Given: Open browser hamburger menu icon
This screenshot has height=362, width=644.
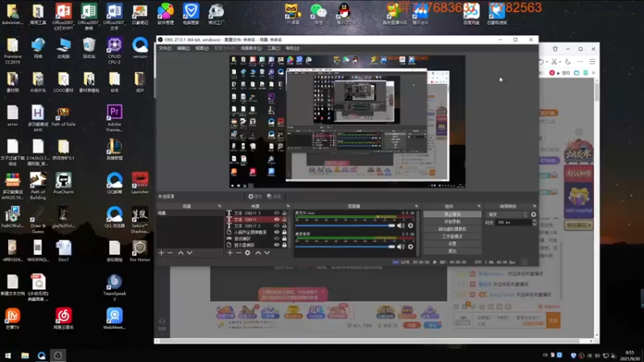Looking at the screenshot, I should click(592, 62).
